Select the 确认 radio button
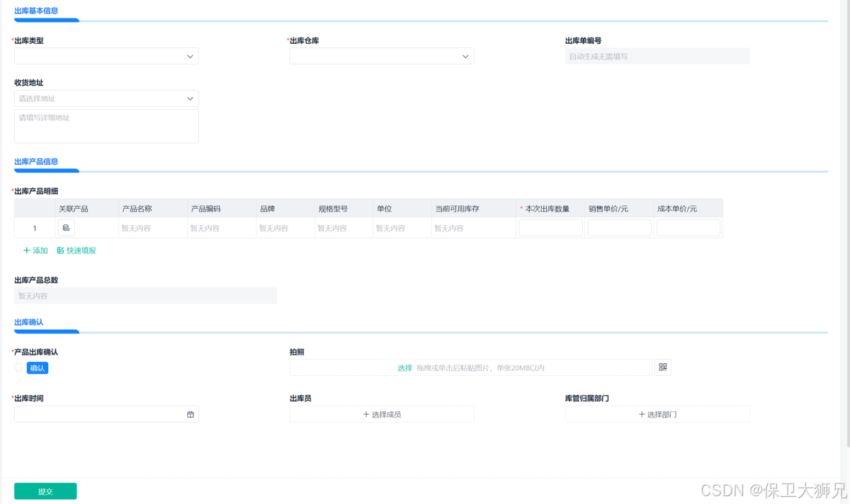850x504 pixels. click(x=19, y=367)
